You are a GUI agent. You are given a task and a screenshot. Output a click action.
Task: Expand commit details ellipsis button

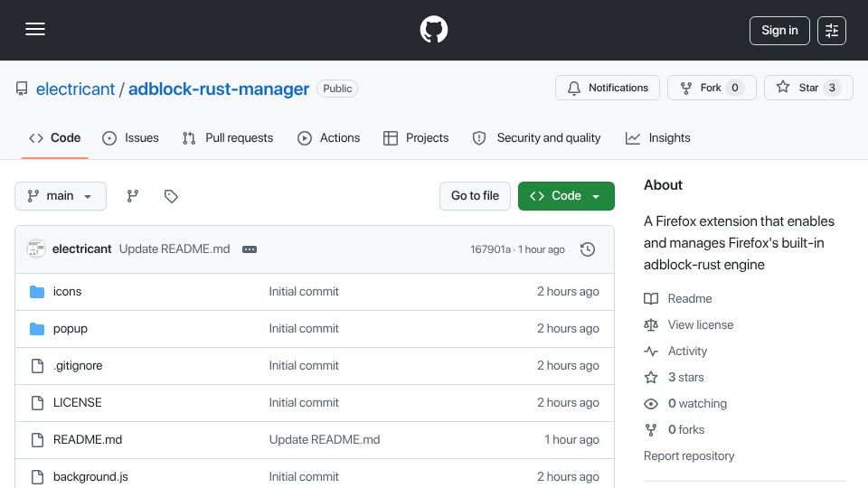pos(250,249)
